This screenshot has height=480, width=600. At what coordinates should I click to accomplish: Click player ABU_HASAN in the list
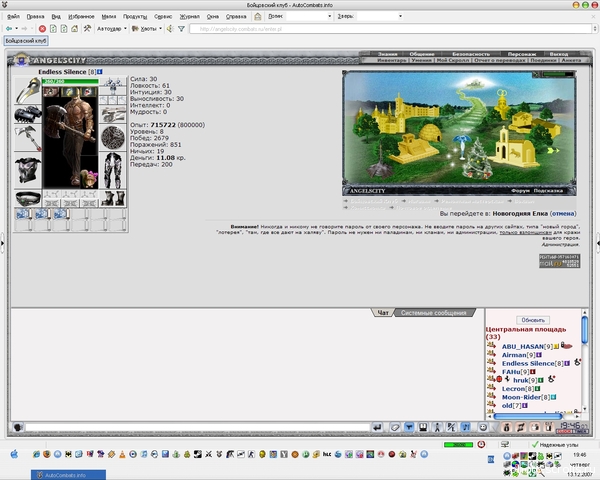(523, 346)
